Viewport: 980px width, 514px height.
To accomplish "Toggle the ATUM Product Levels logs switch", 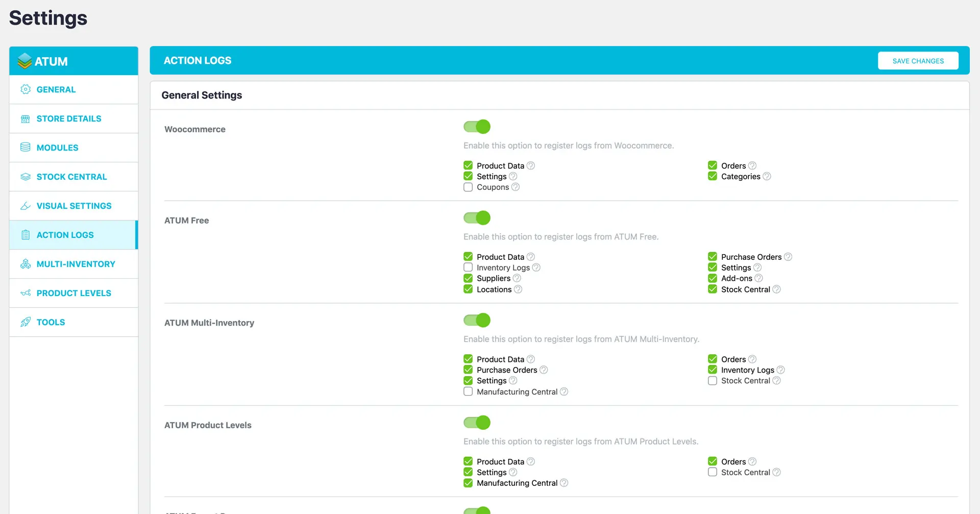I will click(x=477, y=423).
